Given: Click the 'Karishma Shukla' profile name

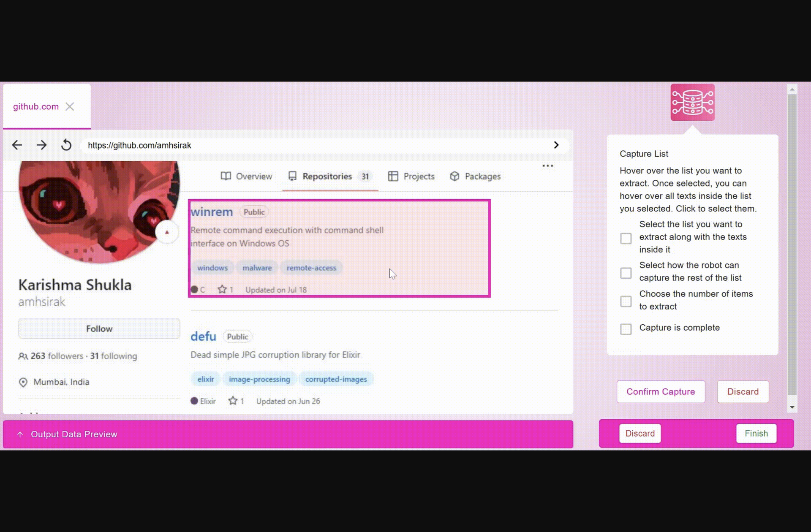Looking at the screenshot, I should coord(75,285).
